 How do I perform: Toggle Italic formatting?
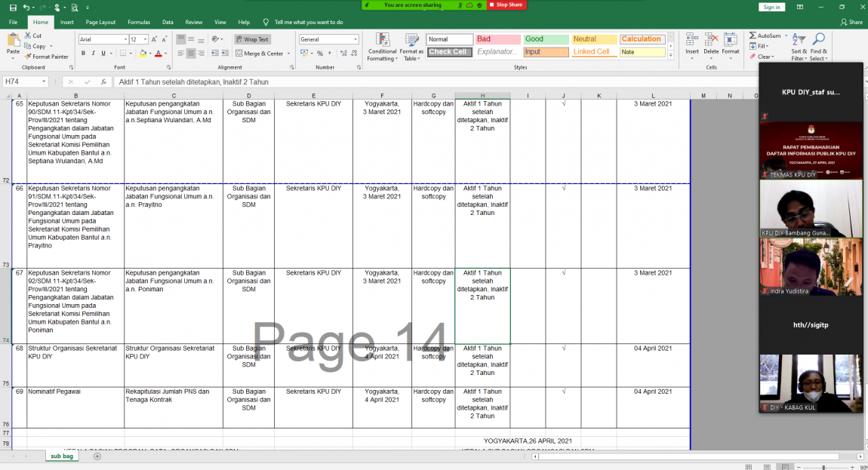click(94, 54)
